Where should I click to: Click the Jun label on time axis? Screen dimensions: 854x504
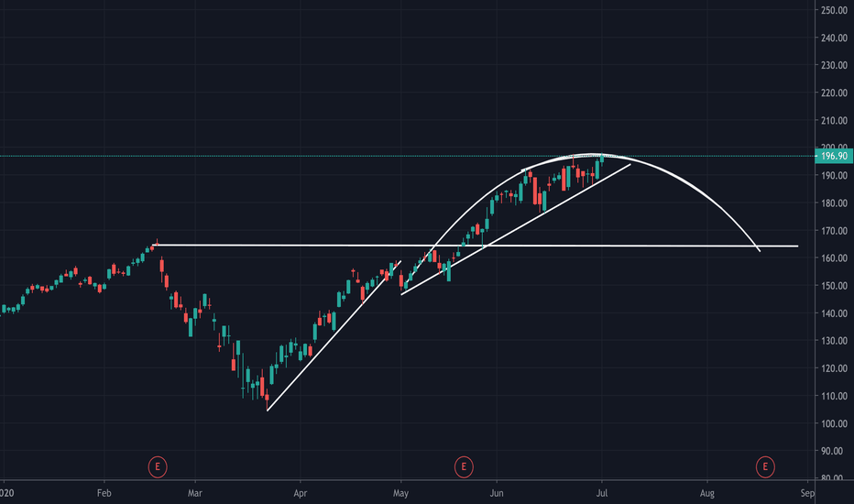(x=496, y=493)
